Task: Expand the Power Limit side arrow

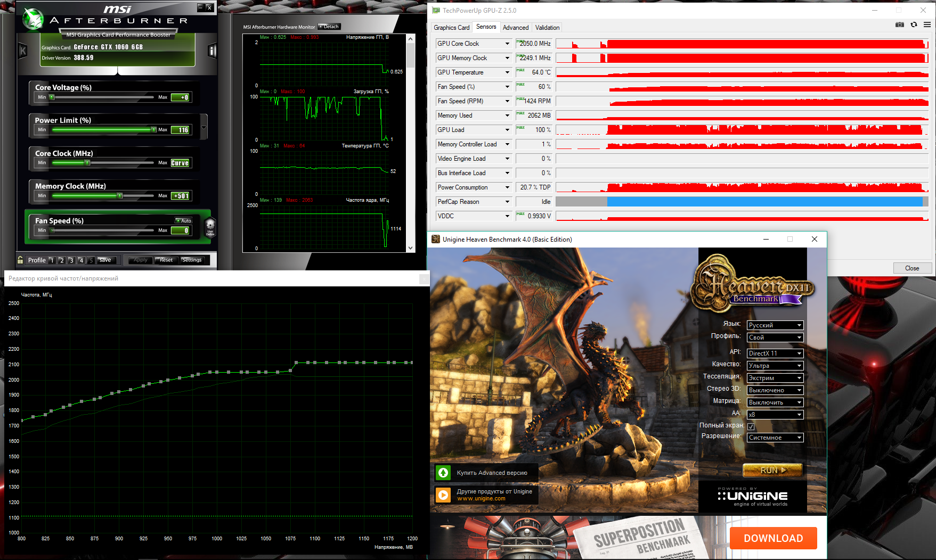Action: 204,127
